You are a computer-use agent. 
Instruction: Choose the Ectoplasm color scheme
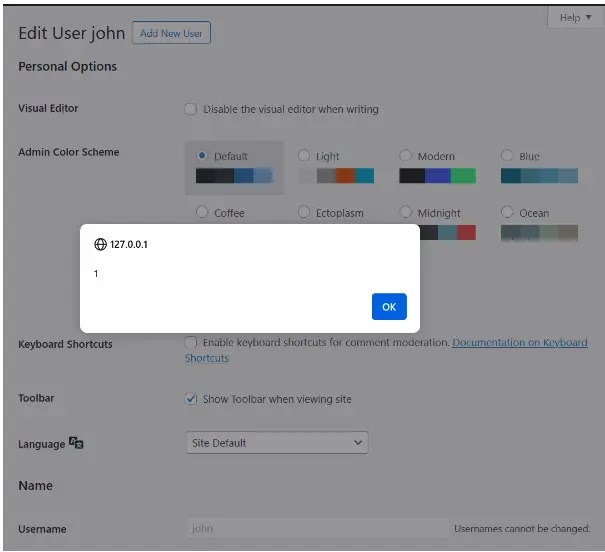click(x=304, y=212)
